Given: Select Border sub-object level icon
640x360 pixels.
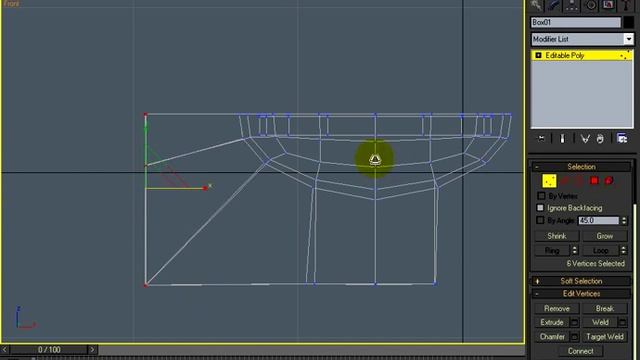Looking at the screenshot, I should click(579, 181).
